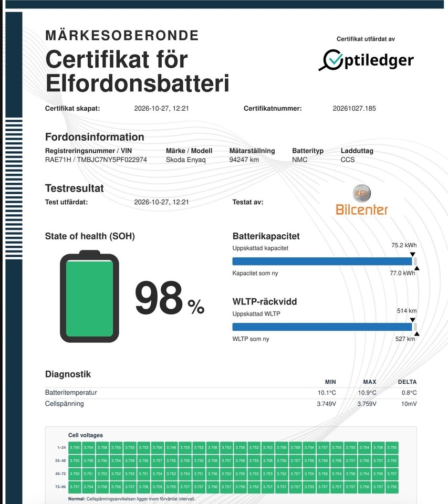Click the 'MIN' column header
The width and height of the screenshot is (448, 504).
[330, 382]
